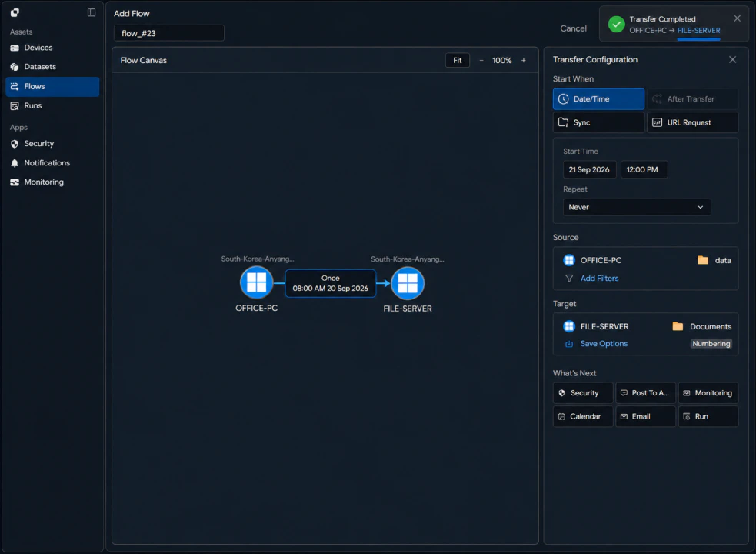Select URL Request start trigger

692,122
